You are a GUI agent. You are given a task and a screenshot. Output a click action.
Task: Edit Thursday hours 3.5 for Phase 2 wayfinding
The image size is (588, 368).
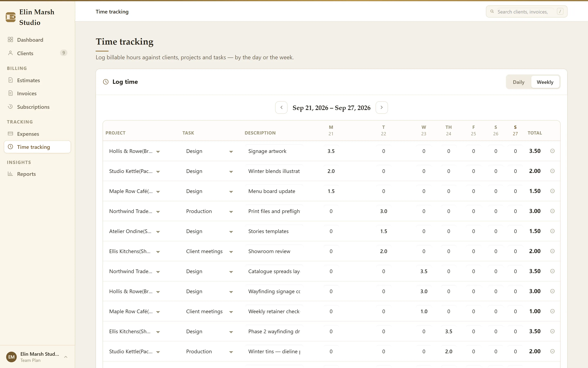coord(449,331)
